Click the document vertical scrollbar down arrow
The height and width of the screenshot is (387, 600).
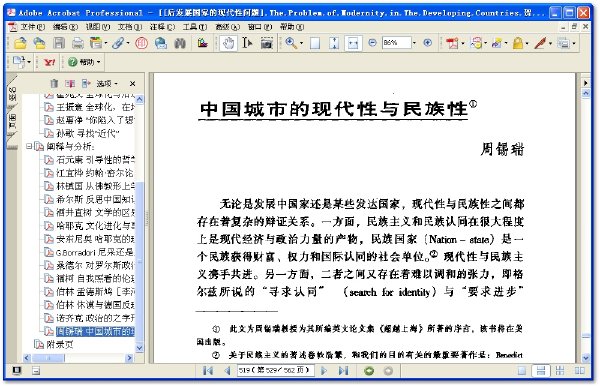[585, 358]
